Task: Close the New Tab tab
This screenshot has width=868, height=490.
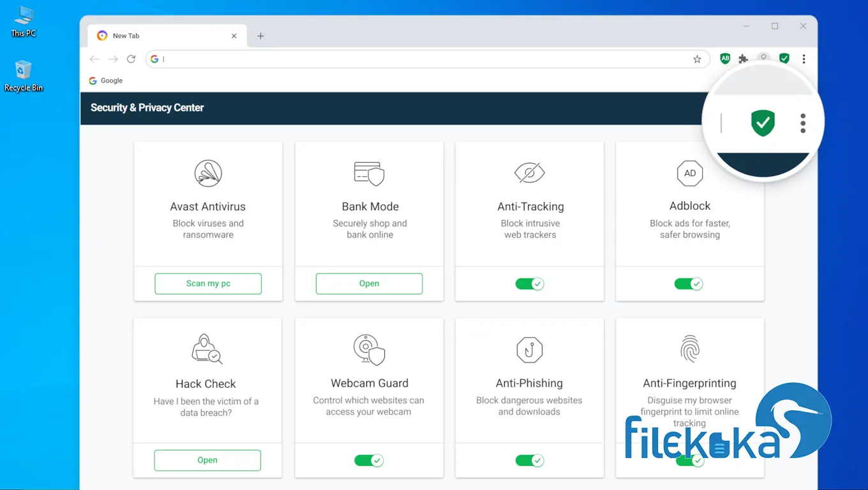Action: pyautogui.click(x=234, y=36)
